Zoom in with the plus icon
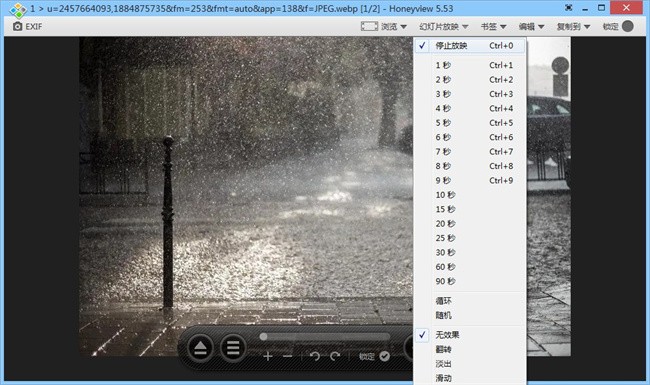Screen dimensions: 650x385 (x=268, y=356)
